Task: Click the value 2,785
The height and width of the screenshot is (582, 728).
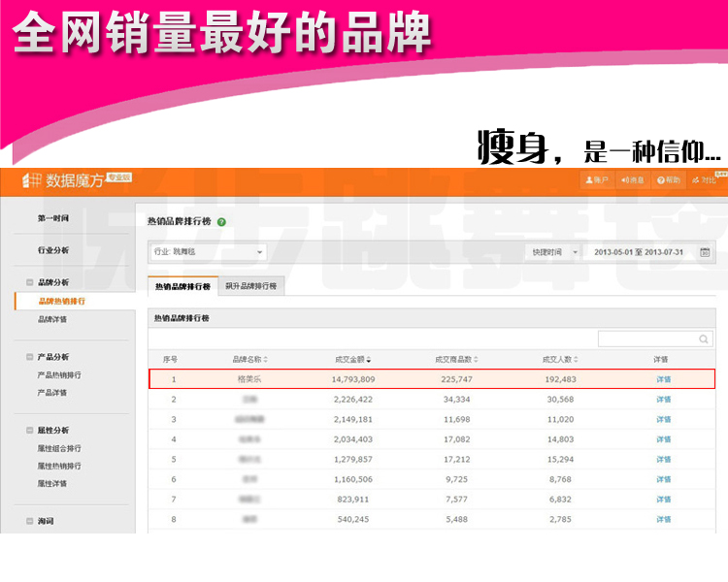Action: point(560,519)
